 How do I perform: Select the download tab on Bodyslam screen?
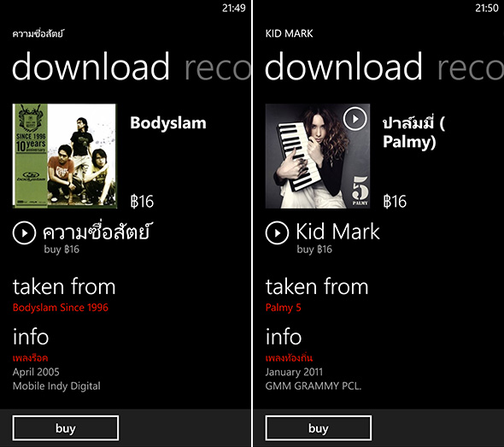(x=91, y=67)
